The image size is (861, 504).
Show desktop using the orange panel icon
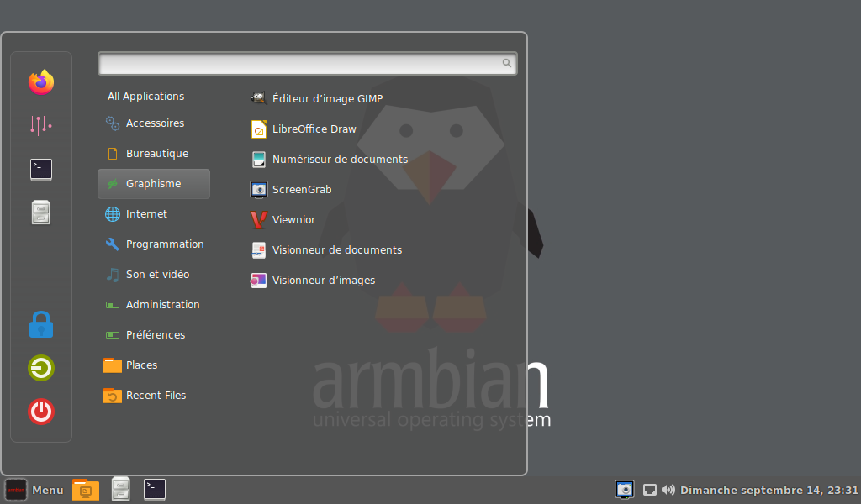[86, 490]
